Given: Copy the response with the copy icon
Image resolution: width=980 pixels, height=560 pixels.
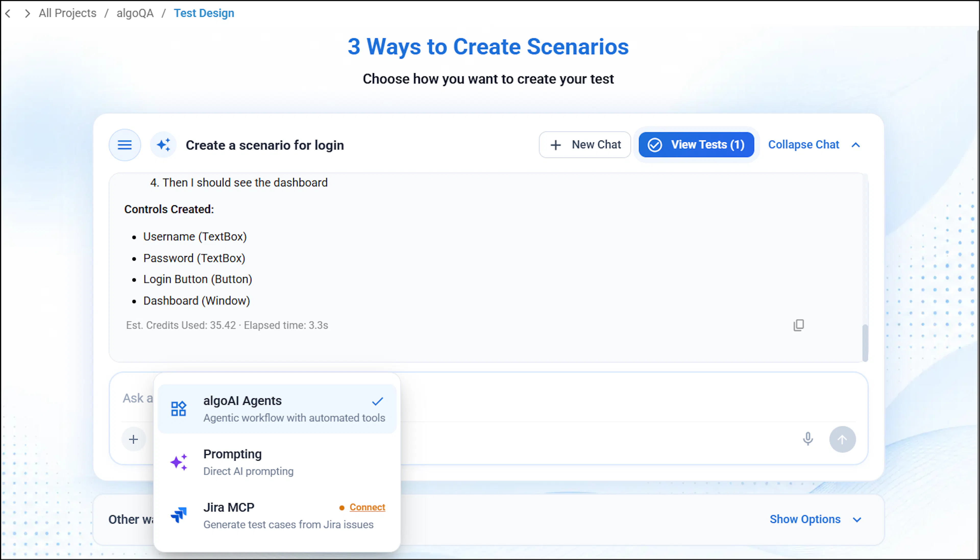Looking at the screenshot, I should (x=799, y=325).
